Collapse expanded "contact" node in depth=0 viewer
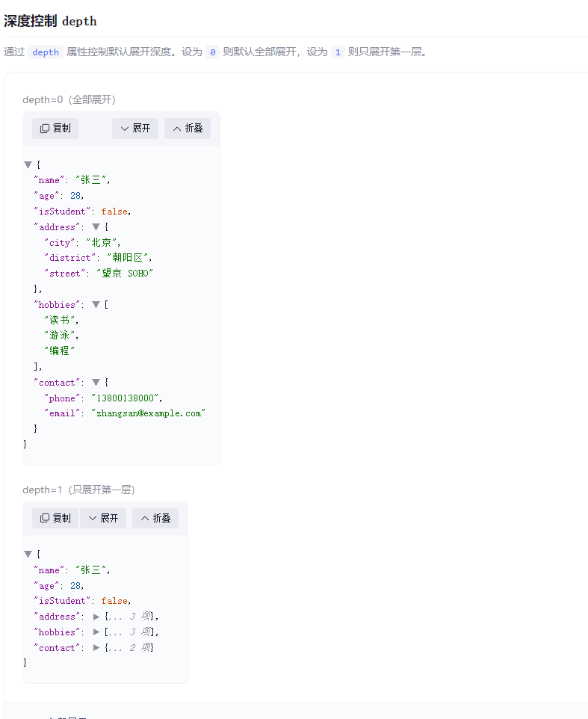This screenshot has height=719, width=588. (x=96, y=383)
